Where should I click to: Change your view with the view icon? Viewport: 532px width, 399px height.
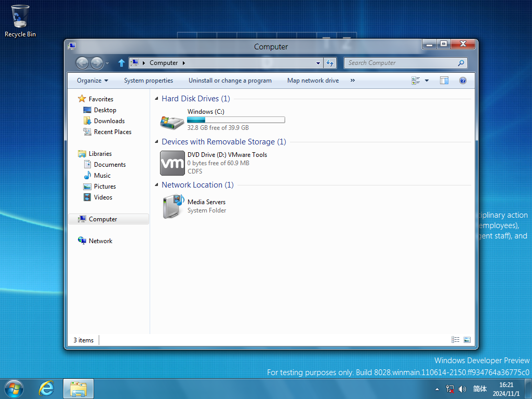416,81
